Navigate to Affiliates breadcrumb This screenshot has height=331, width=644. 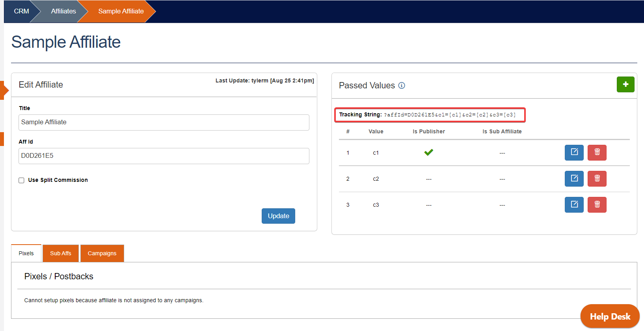(63, 11)
